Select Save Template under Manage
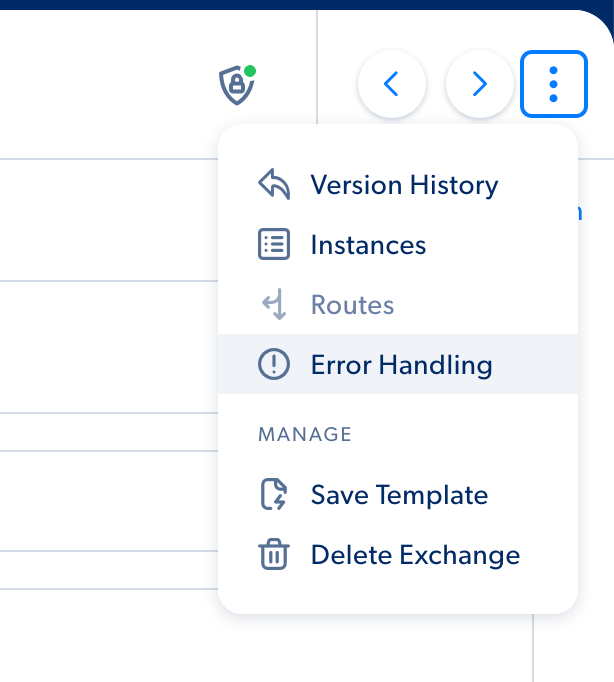Screen dimensions: 614x682 pyautogui.click(x=398, y=495)
